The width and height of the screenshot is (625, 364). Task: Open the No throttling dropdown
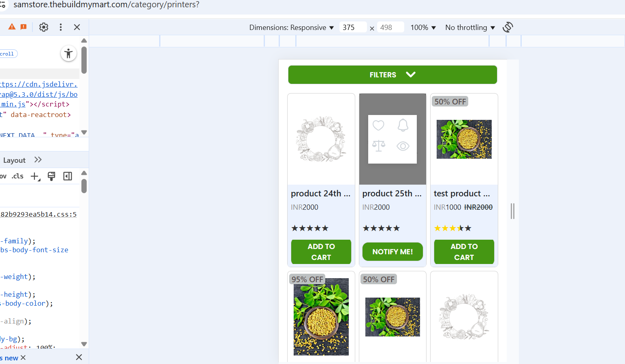pyautogui.click(x=470, y=28)
